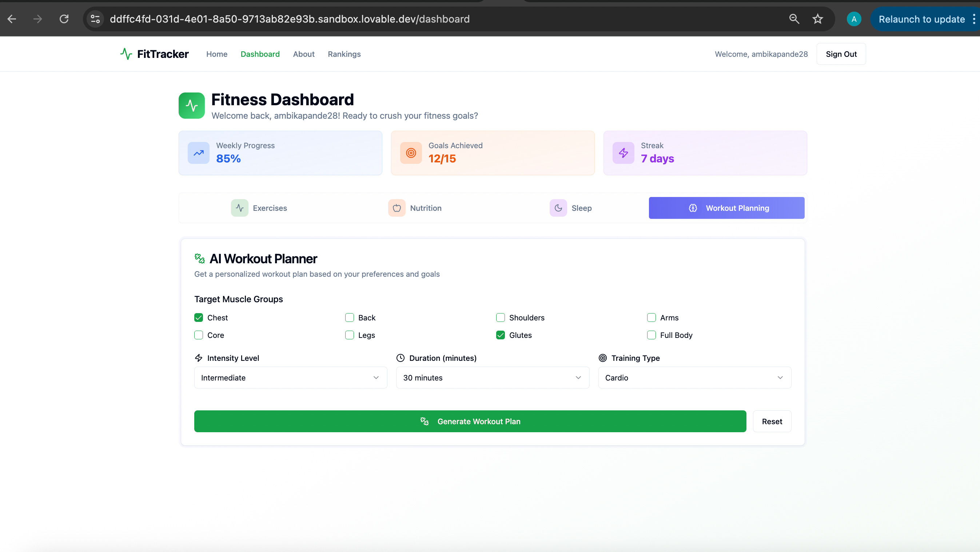Viewport: 980px width, 552px height.
Task: Click Generate Workout Plan button
Action: 470,421
